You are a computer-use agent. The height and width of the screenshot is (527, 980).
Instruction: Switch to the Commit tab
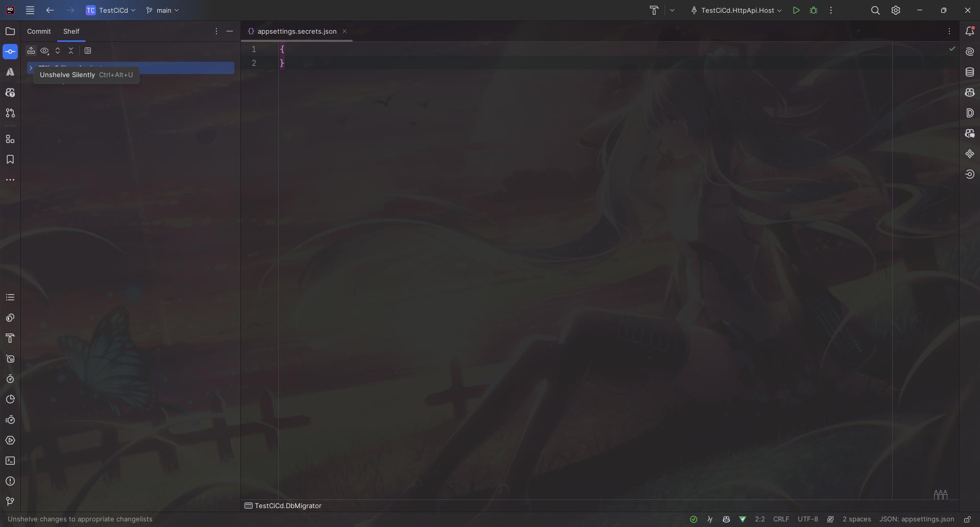[39, 31]
